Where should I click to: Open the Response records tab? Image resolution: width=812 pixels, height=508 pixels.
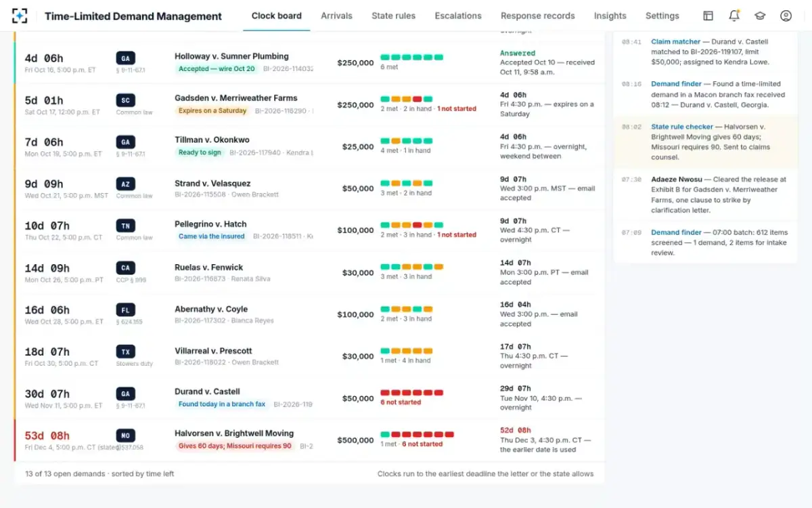tap(538, 16)
